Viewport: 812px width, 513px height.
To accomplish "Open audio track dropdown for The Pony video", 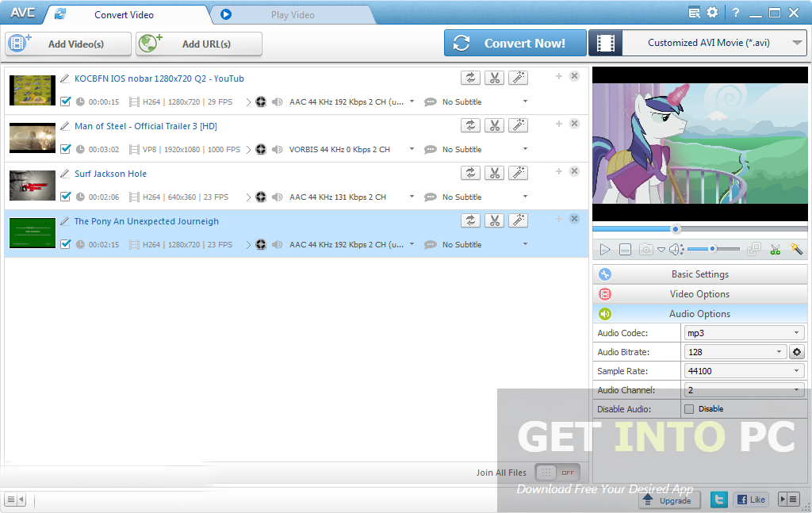I will tap(412, 244).
